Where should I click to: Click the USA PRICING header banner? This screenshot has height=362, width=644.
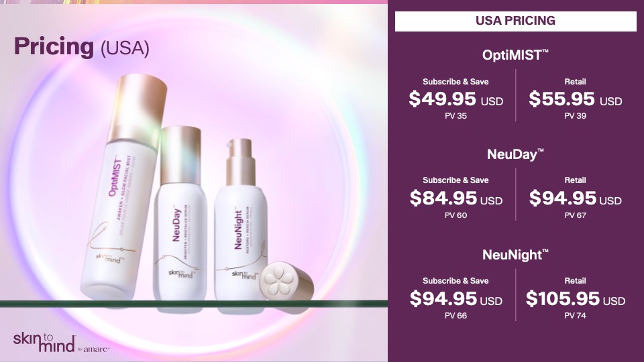click(x=515, y=21)
